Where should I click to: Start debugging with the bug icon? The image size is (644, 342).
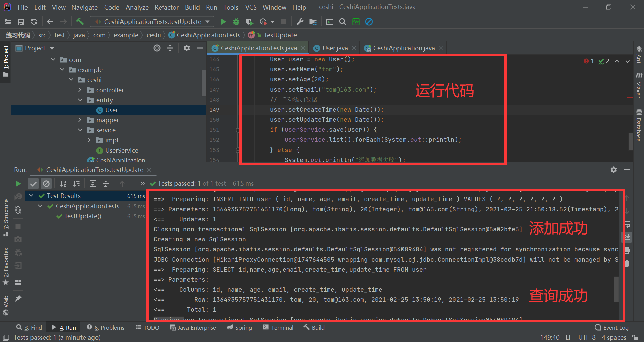[236, 22]
